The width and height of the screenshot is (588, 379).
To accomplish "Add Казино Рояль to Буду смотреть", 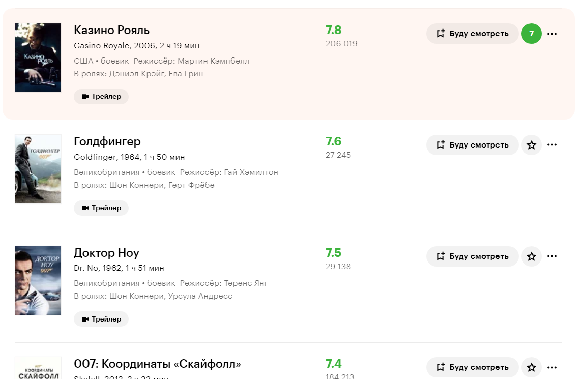I will point(472,34).
